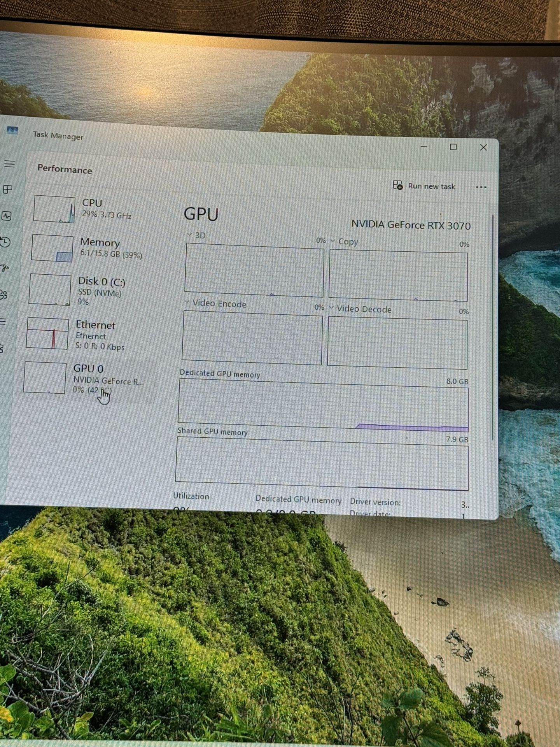The height and width of the screenshot is (747, 560).
Task: Switch to the Users page icon
Action: pos(4,295)
